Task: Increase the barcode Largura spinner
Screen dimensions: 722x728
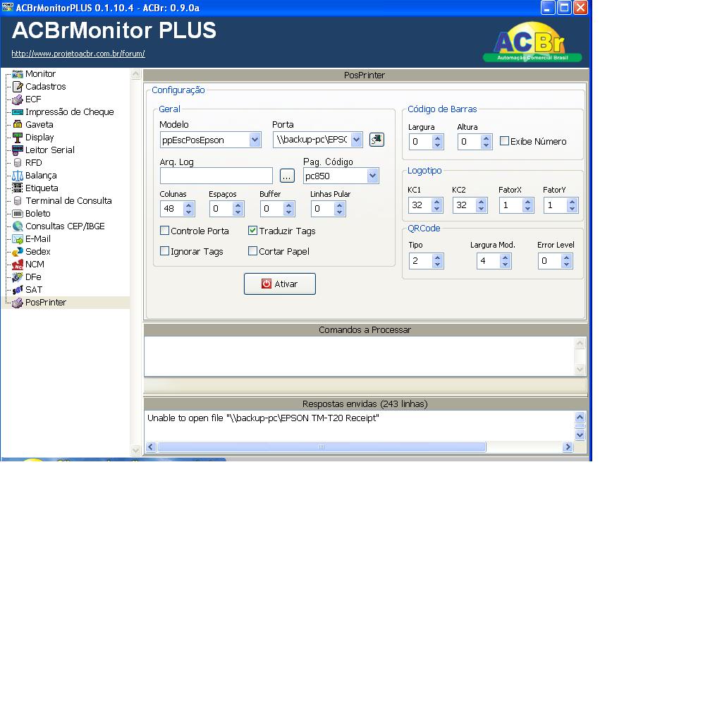Action: coord(437,138)
